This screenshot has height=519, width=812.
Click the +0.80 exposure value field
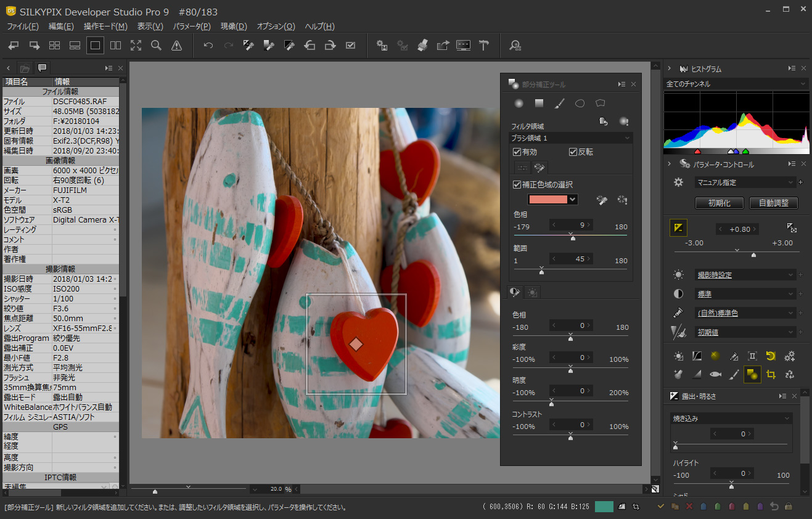pyautogui.click(x=737, y=229)
